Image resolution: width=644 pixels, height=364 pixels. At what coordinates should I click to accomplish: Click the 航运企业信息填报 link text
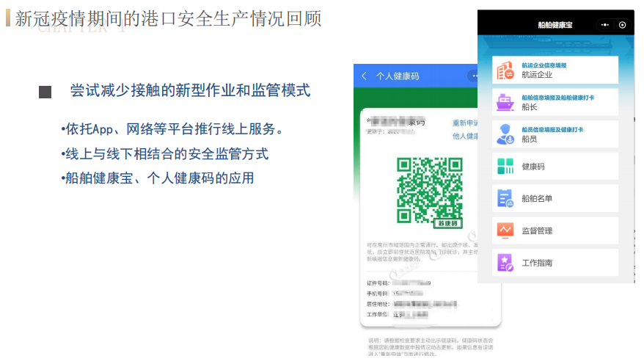click(x=544, y=65)
